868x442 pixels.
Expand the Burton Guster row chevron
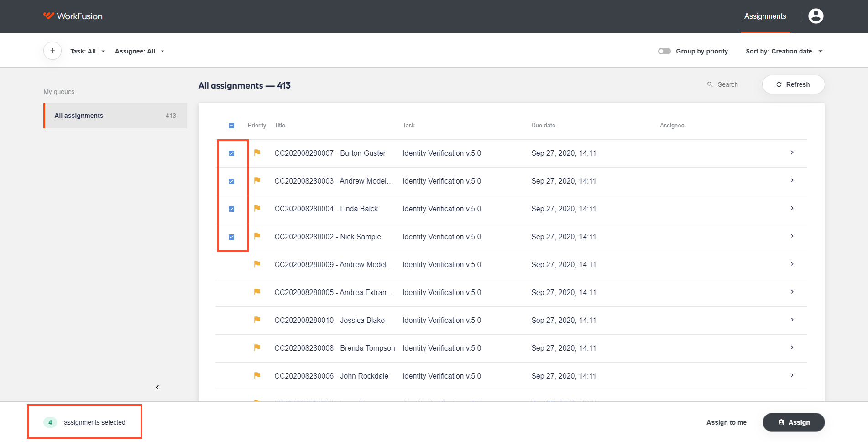pyautogui.click(x=792, y=153)
